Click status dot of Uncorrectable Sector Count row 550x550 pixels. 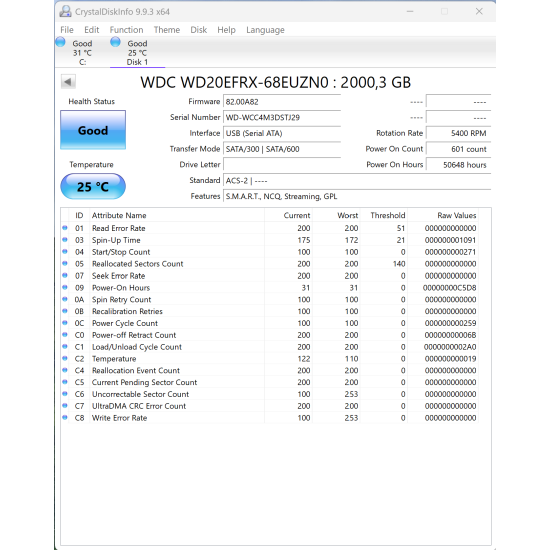(65, 394)
